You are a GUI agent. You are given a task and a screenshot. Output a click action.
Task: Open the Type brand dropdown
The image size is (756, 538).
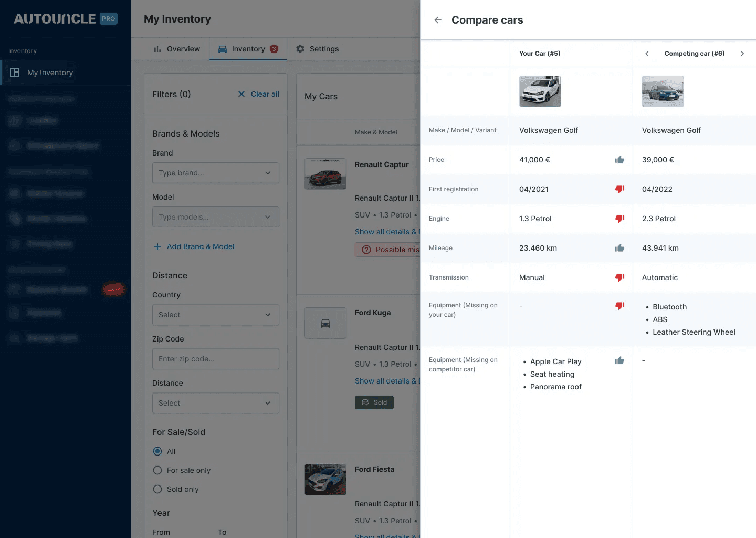coord(215,173)
